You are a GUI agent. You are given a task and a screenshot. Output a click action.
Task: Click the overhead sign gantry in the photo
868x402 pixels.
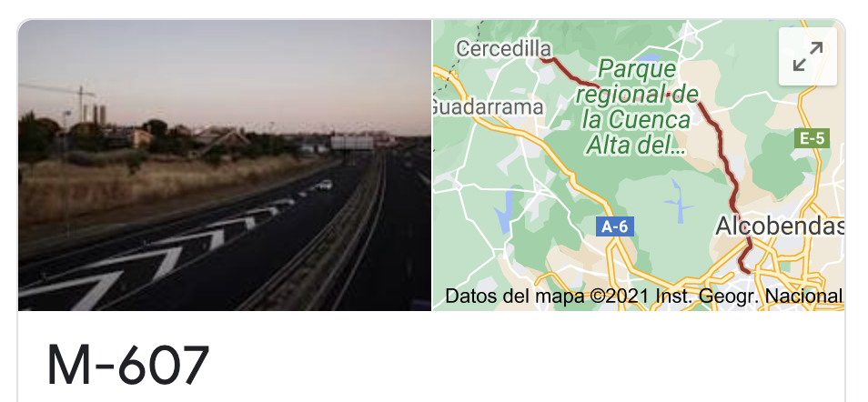point(352,143)
